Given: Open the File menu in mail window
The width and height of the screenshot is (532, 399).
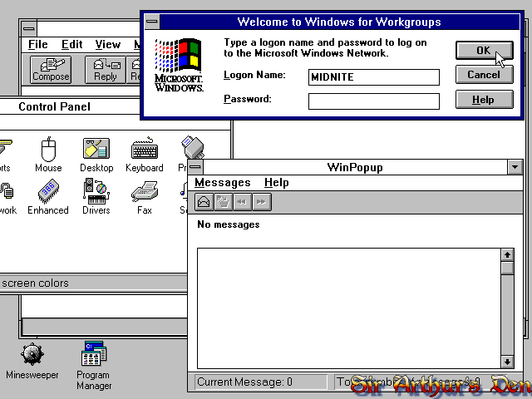Looking at the screenshot, I should click(37, 44).
